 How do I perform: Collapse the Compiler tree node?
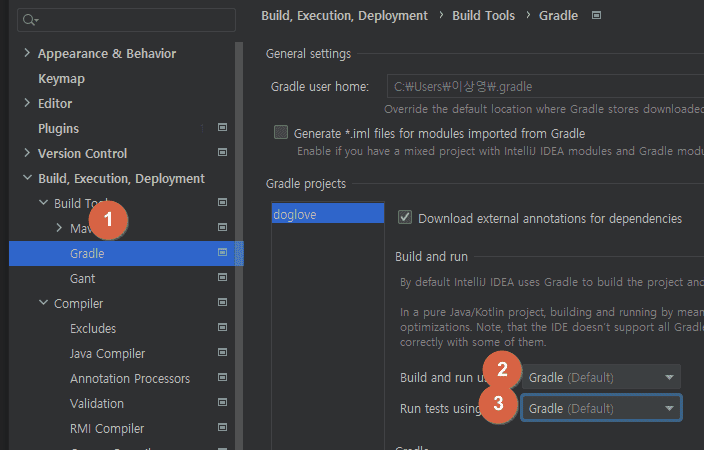(x=43, y=303)
